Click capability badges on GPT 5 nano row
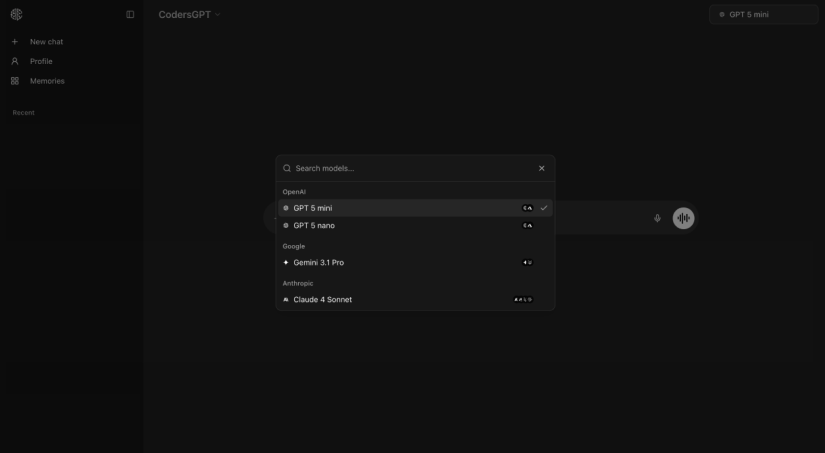The image size is (825, 453). tap(527, 225)
